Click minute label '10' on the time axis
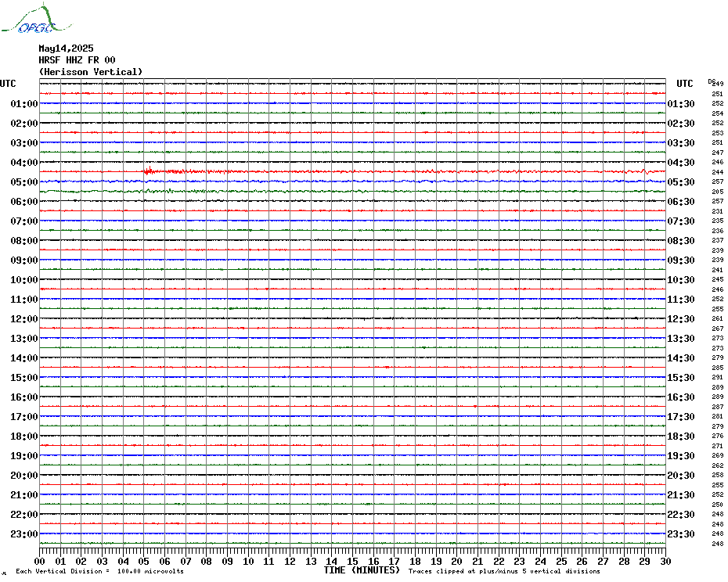 [x=248, y=562]
